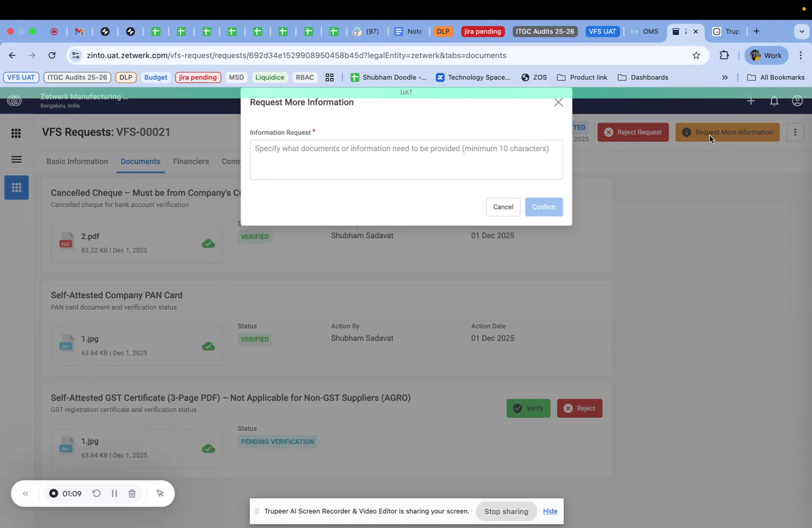The width and height of the screenshot is (812, 528).
Task: Select the cursor pointer icon in the recorder bar
Action: 160,493
